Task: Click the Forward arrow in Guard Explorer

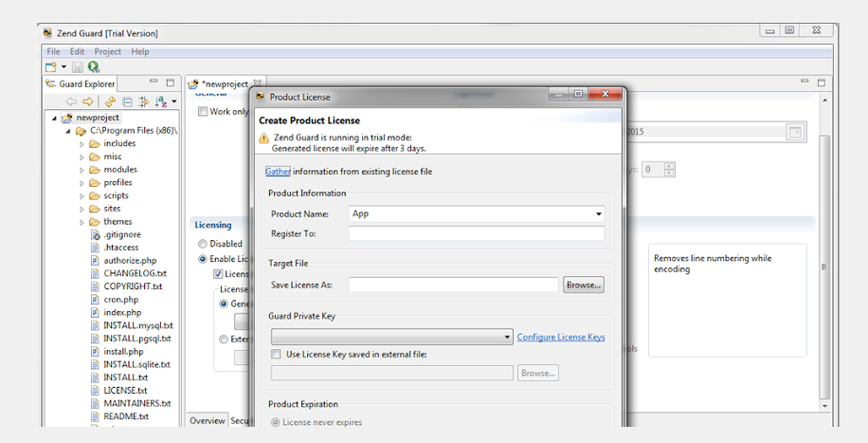Action: [x=88, y=102]
